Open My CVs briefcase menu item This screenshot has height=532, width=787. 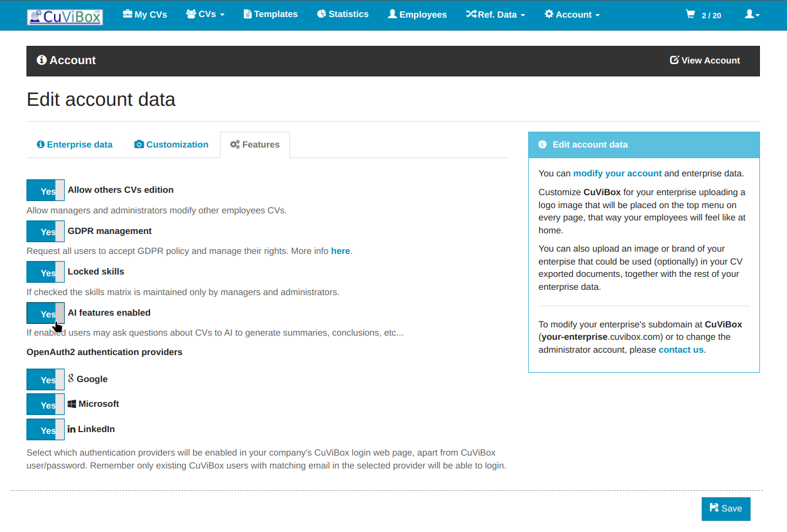coord(145,15)
